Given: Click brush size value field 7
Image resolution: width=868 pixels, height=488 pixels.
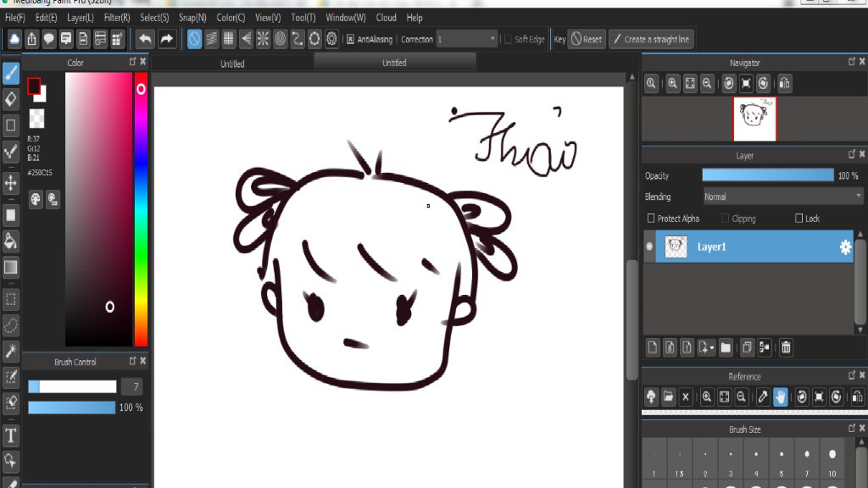Looking at the screenshot, I should pos(132,386).
